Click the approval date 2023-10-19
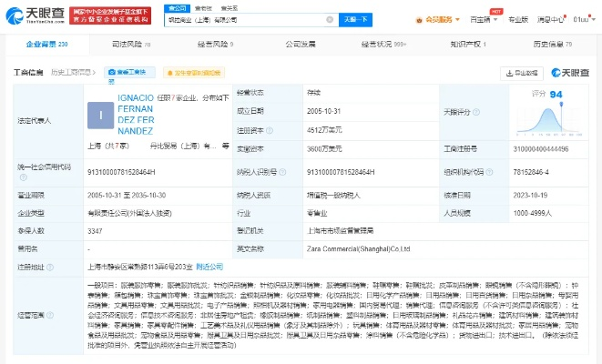Viewport: 602px width, 364px height. point(530,196)
